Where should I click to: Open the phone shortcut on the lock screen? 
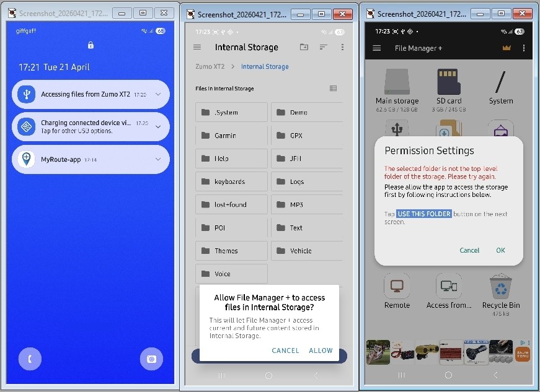(x=30, y=359)
